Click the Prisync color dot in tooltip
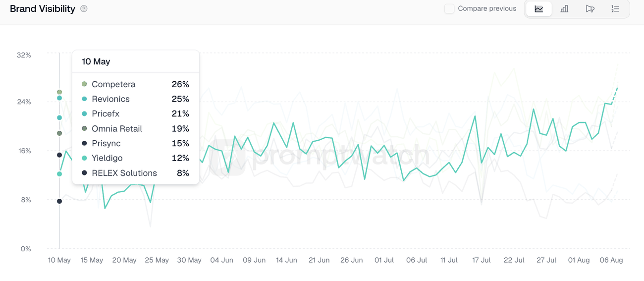644x281 pixels. 84,143
